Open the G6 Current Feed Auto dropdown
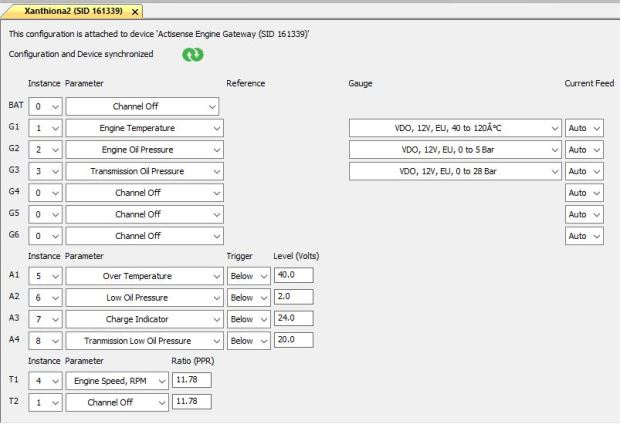The image size is (620, 424). [584, 236]
